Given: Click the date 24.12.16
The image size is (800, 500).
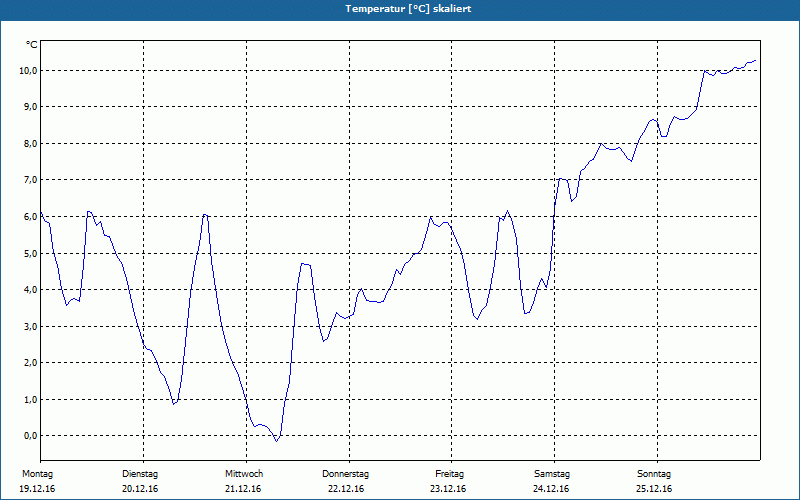Looking at the screenshot, I should pos(551,489).
